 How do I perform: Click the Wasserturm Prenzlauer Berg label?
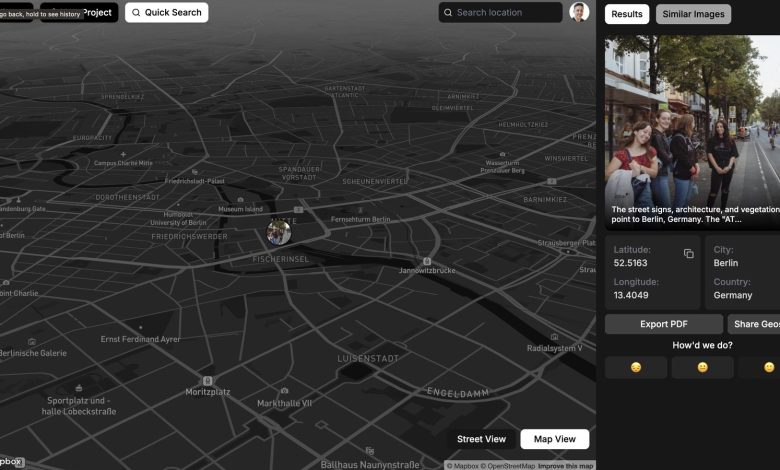coord(502,167)
